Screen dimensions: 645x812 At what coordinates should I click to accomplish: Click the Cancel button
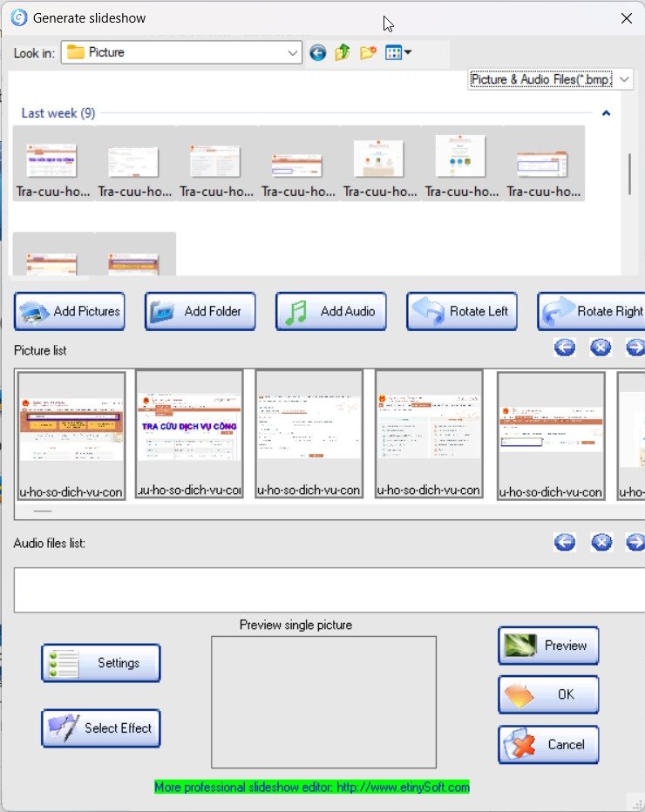click(x=548, y=745)
